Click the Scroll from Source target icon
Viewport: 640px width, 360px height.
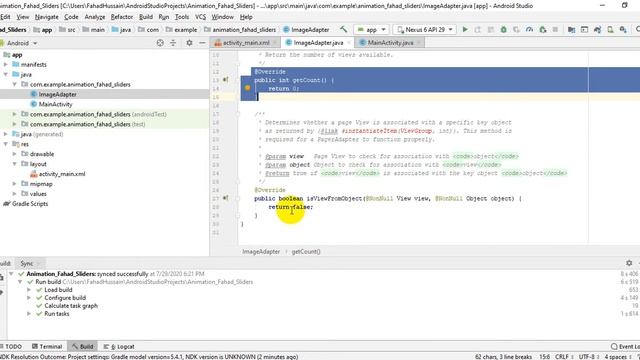point(160,43)
